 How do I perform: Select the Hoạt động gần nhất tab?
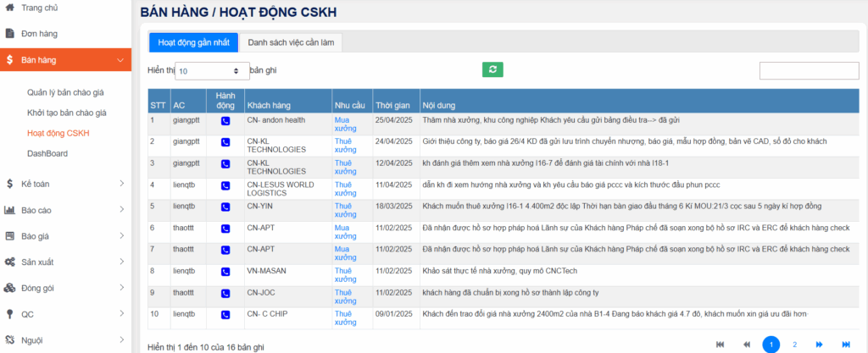tap(192, 42)
